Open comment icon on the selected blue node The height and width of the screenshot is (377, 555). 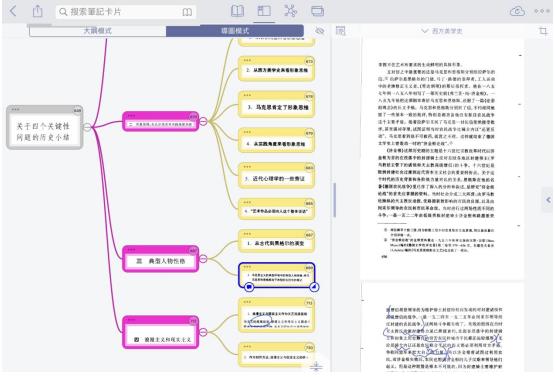point(249,287)
